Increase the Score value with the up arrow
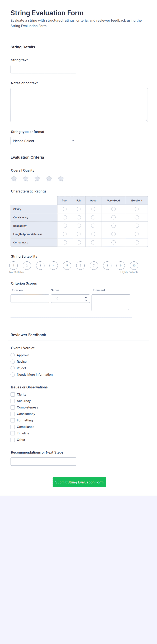 point(86,297)
